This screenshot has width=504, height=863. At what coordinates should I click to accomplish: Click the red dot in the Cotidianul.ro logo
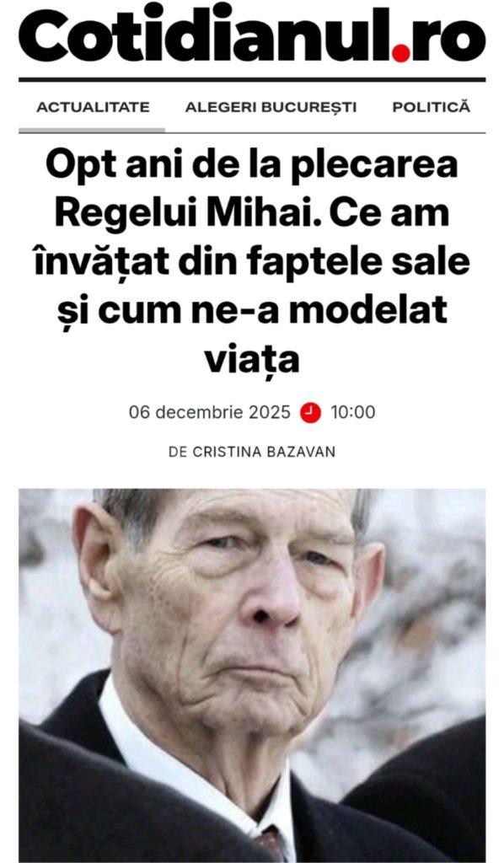coord(401,53)
